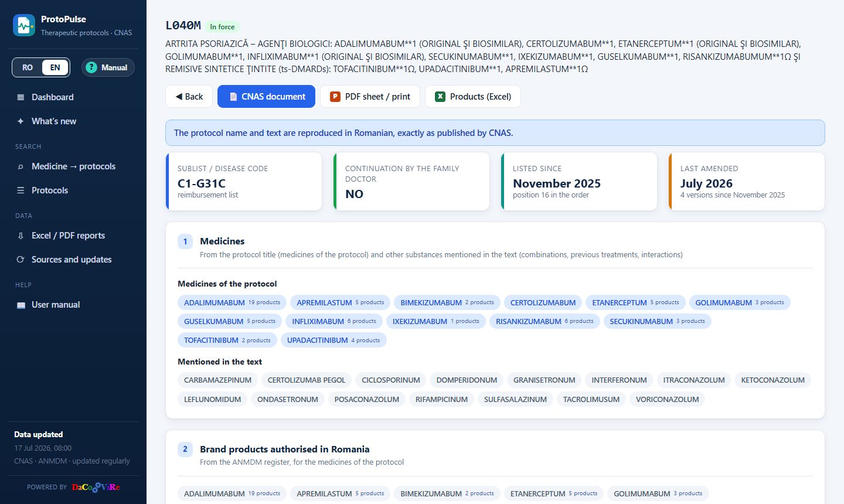Click the DaCoViRe powered-by logo
This screenshot has height=504, width=844.
click(96, 487)
